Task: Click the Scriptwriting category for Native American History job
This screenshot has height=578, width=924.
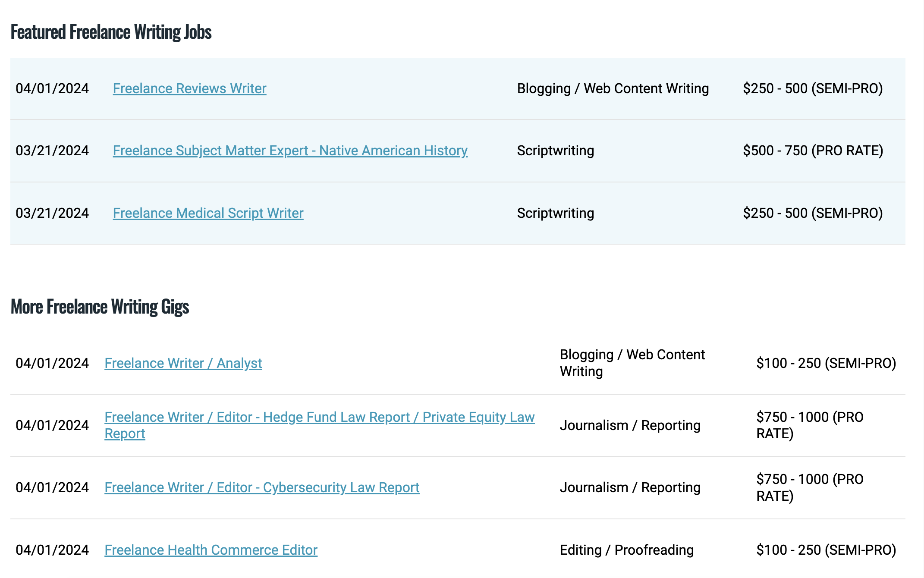Action: point(555,151)
